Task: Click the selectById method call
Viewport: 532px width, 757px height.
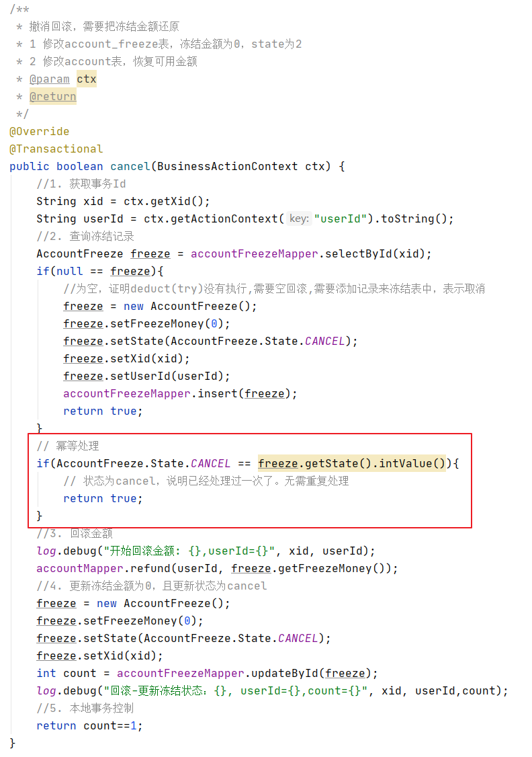Action: point(355,253)
